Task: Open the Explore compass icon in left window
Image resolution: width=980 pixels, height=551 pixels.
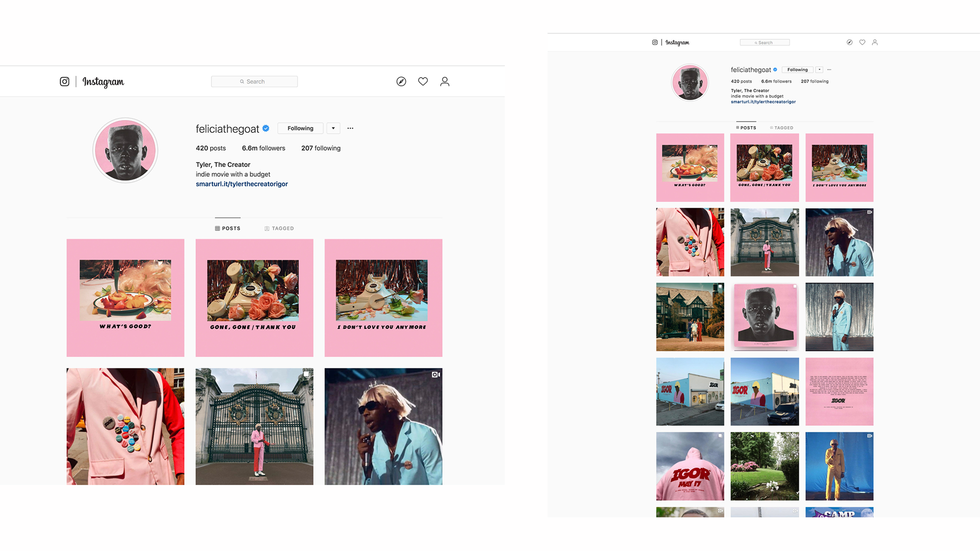Action: [x=401, y=82]
